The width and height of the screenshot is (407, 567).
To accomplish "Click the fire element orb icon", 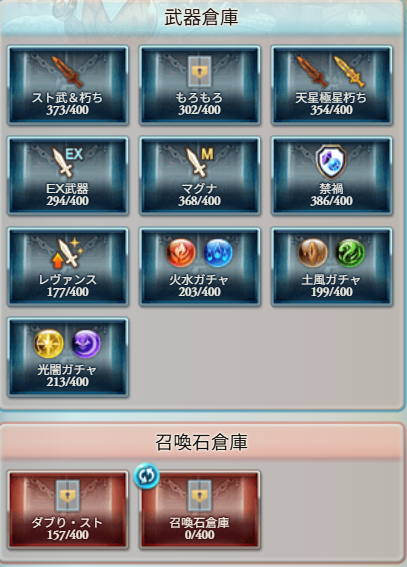I will click(x=181, y=252).
